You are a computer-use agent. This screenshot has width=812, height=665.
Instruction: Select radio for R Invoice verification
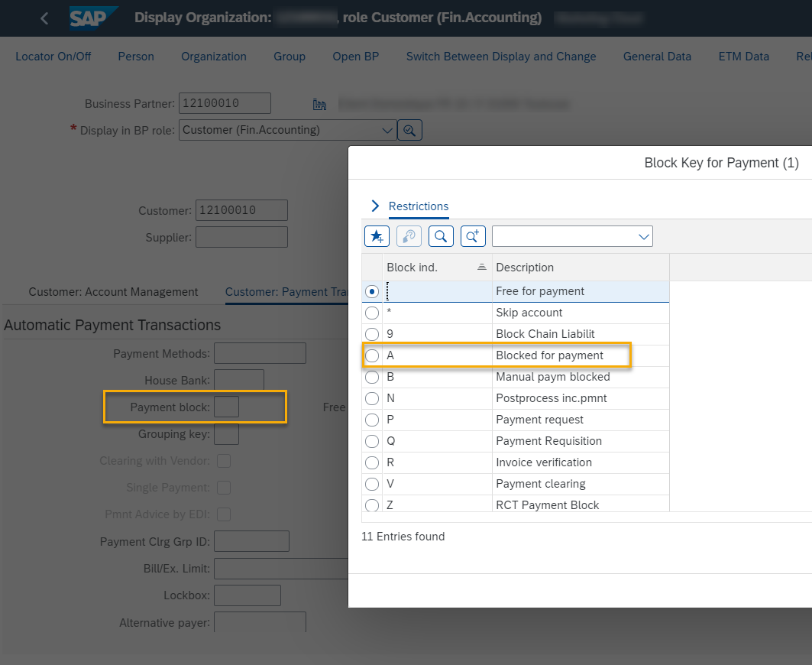coord(372,462)
